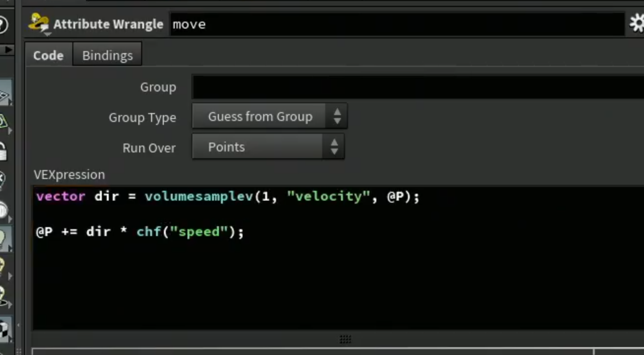The image size is (644, 355).
Task: Open the help question mark icon
Action: coord(2,24)
